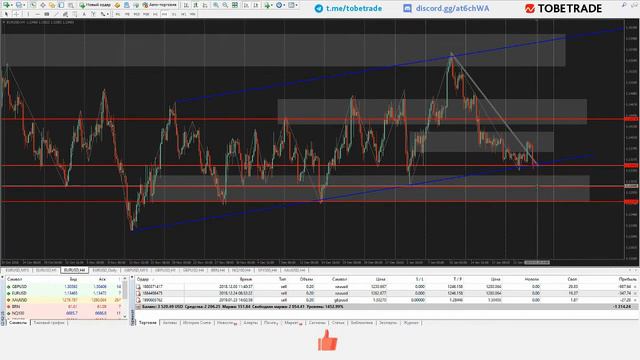Switch timeframe to MN

[x=192, y=14]
